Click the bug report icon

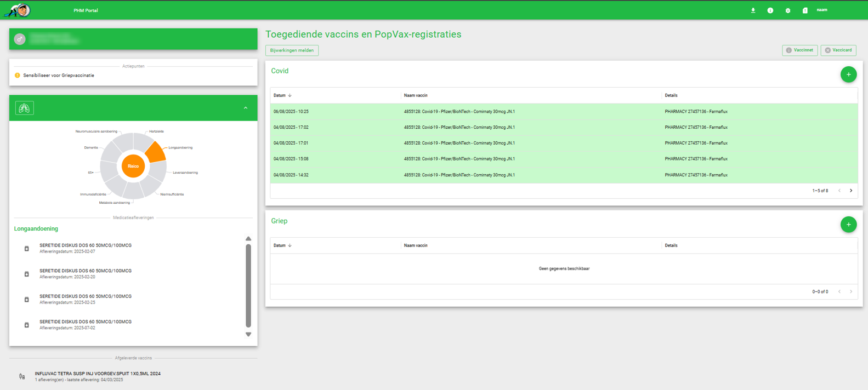pos(788,10)
